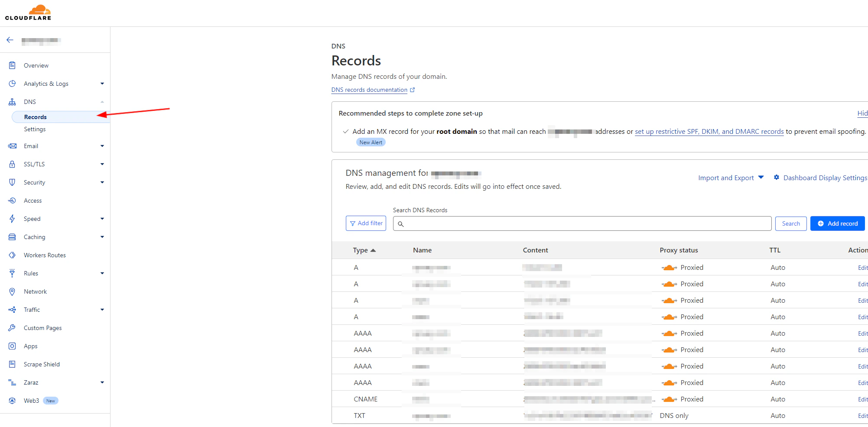This screenshot has width=868, height=427.
Task: Click the Security shield icon
Action: [x=13, y=182]
